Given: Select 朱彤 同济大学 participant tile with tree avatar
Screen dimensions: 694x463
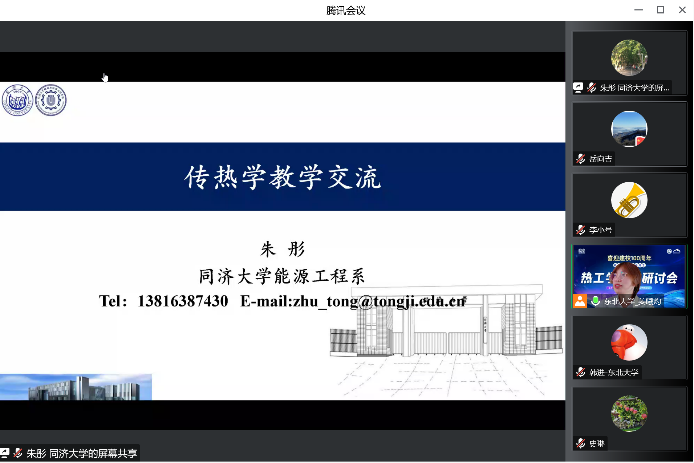Looking at the screenshot, I should (x=629, y=63).
